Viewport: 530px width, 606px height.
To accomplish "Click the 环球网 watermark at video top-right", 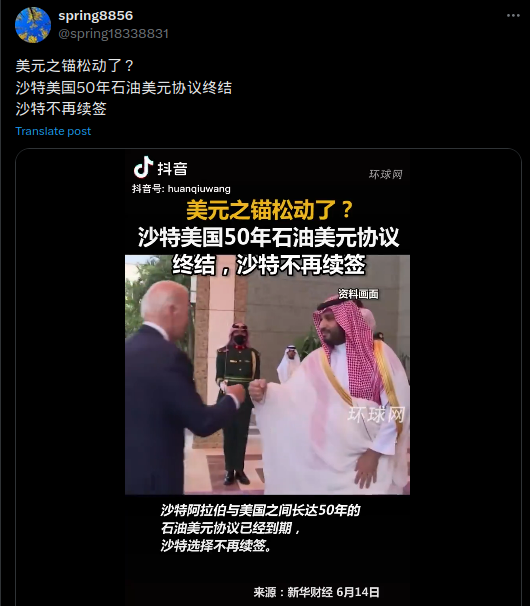I will 385,174.
